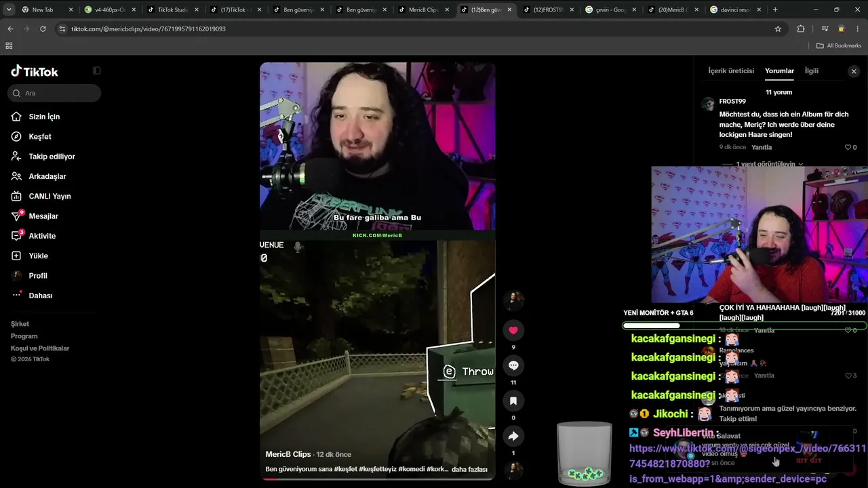
Task: Click the tiktok.com address bar
Action: point(420,29)
